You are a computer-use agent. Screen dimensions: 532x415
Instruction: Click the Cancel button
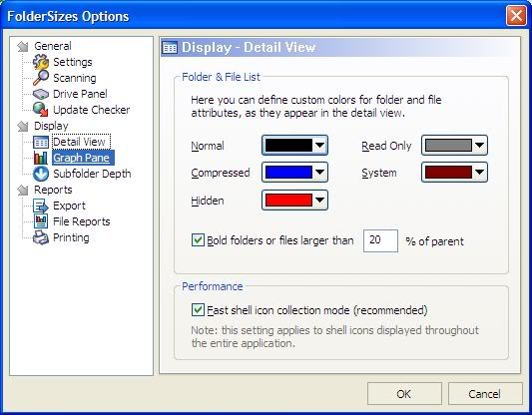tap(485, 394)
